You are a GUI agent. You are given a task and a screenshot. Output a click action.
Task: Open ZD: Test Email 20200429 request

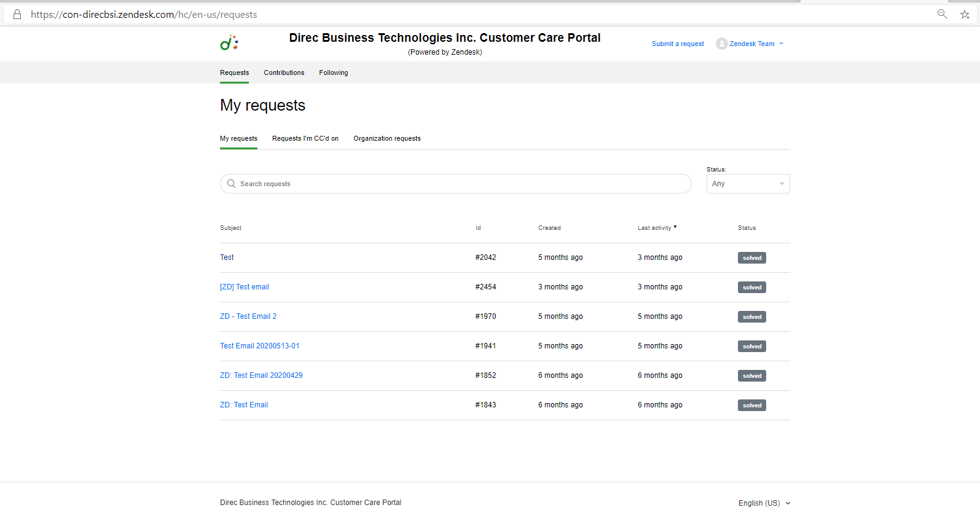tap(261, 375)
